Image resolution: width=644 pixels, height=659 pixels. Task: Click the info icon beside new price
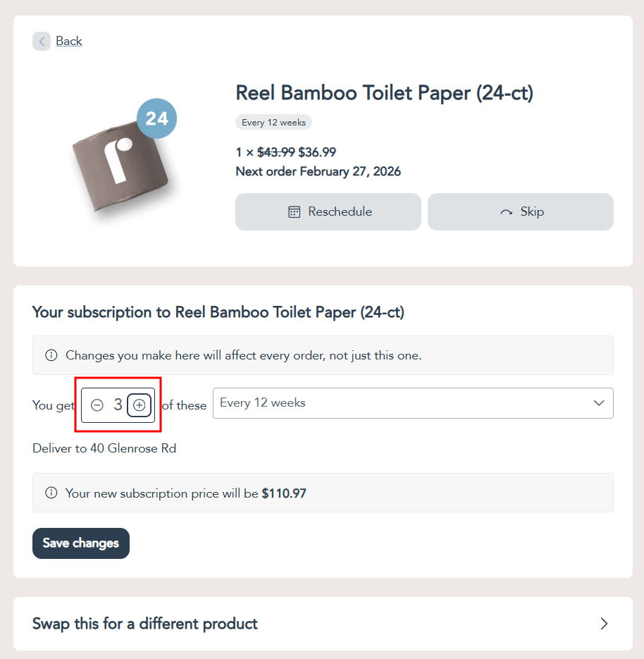pos(51,493)
